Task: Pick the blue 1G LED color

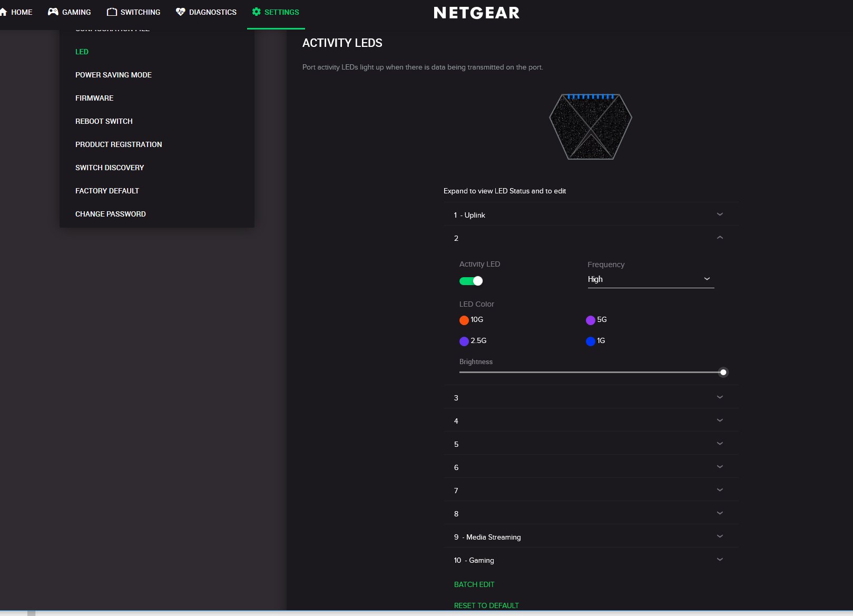Action: pyautogui.click(x=591, y=341)
